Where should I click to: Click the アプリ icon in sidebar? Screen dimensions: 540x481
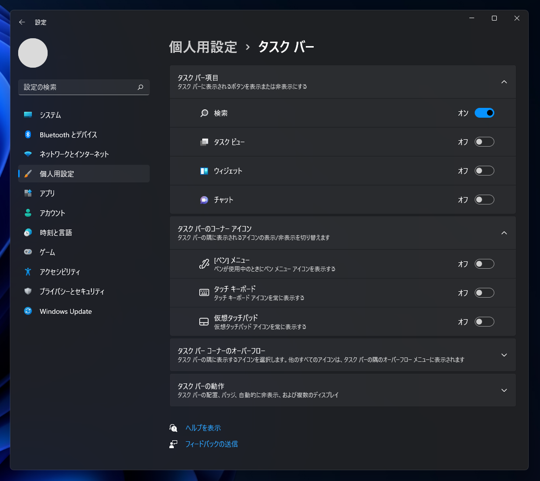(x=28, y=193)
